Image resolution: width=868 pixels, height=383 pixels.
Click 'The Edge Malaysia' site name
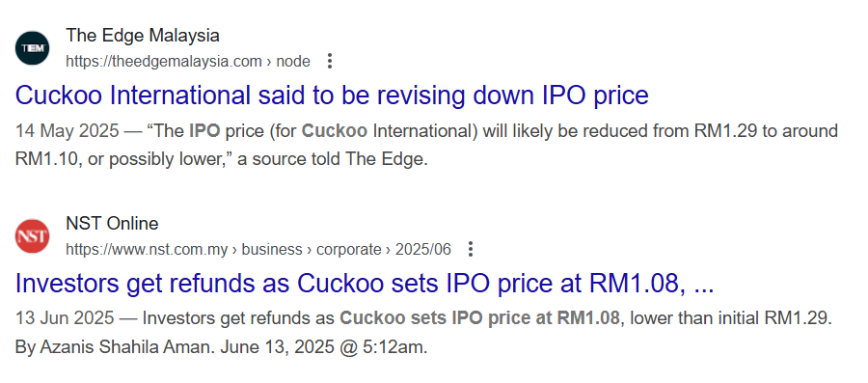pyautogui.click(x=143, y=36)
